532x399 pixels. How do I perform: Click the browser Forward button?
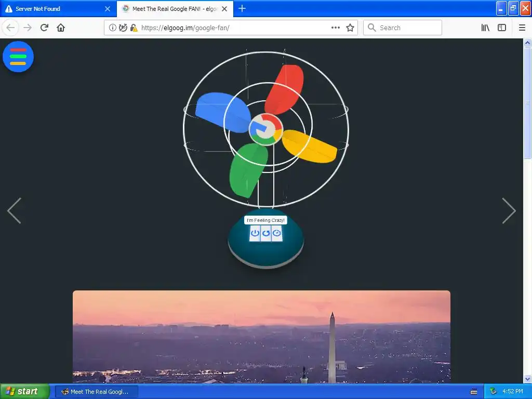pyautogui.click(x=28, y=28)
